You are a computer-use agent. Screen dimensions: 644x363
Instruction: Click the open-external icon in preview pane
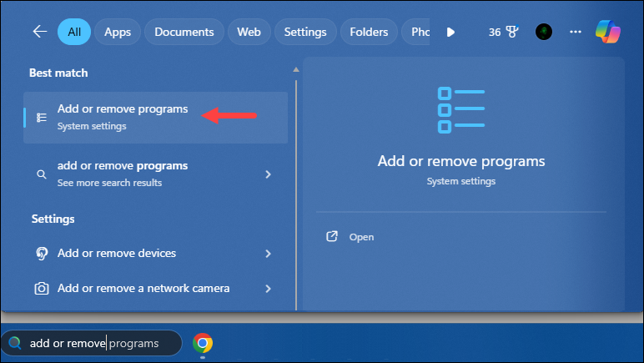click(x=332, y=236)
